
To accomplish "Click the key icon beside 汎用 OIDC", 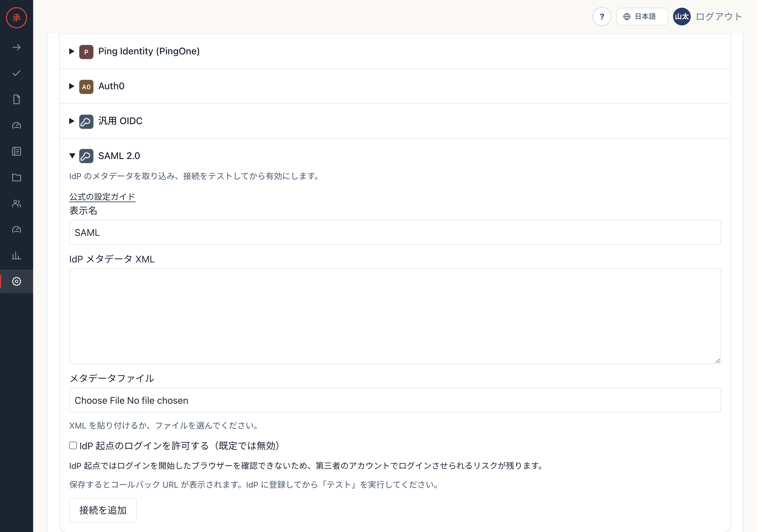I will (x=86, y=122).
